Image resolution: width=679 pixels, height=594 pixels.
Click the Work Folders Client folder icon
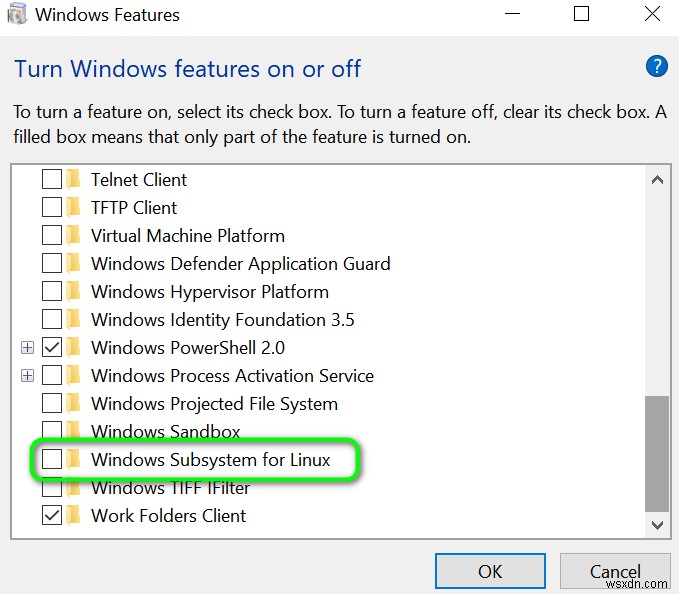click(74, 516)
